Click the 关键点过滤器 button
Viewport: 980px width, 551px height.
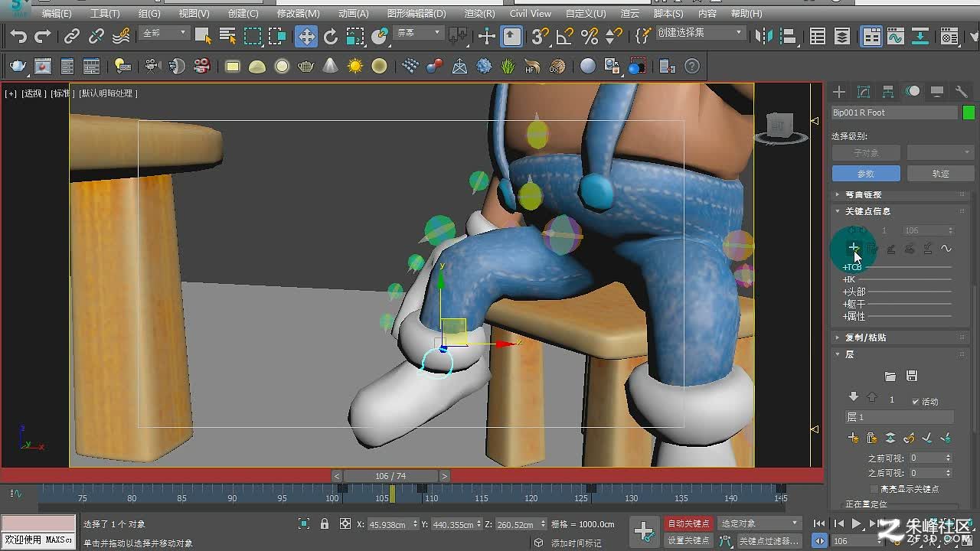[769, 540]
